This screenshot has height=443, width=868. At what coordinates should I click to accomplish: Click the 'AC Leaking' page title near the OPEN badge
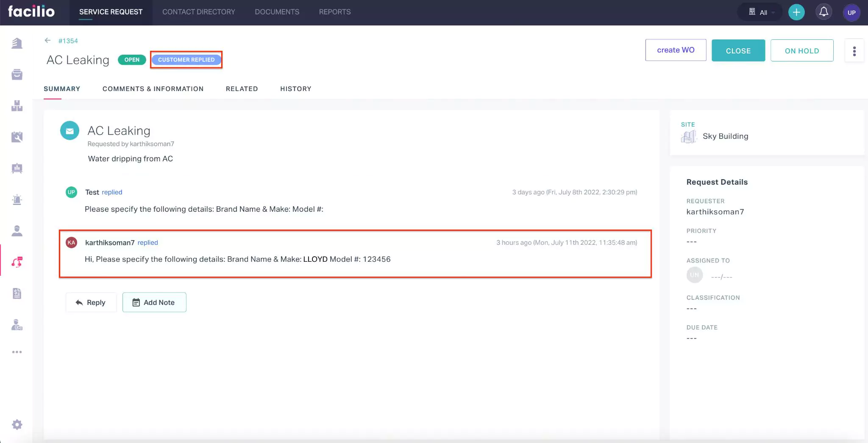click(78, 60)
